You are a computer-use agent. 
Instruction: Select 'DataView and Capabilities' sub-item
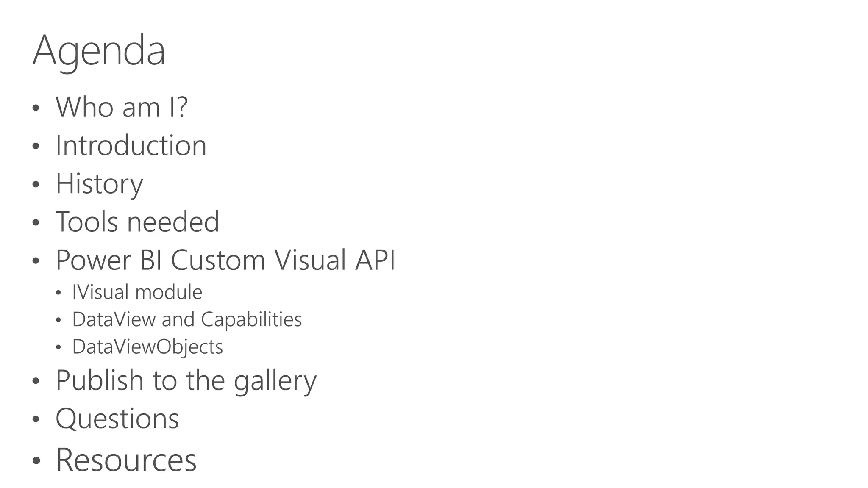pyautogui.click(x=187, y=319)
